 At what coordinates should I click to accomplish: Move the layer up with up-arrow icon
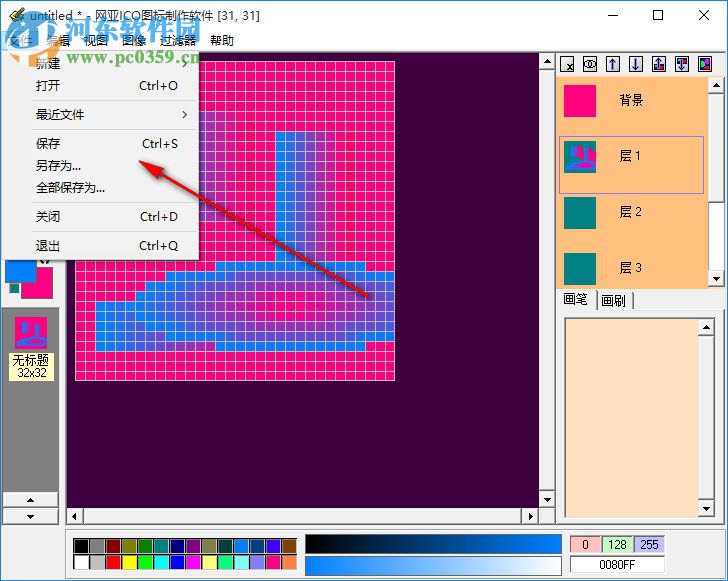pyautogui.click(x=613, y=64)
